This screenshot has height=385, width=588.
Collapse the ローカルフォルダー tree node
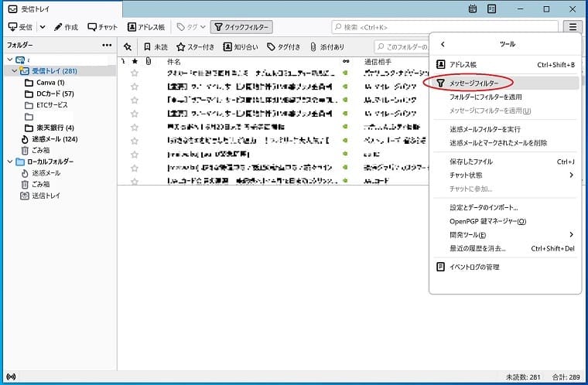(10, 162)
